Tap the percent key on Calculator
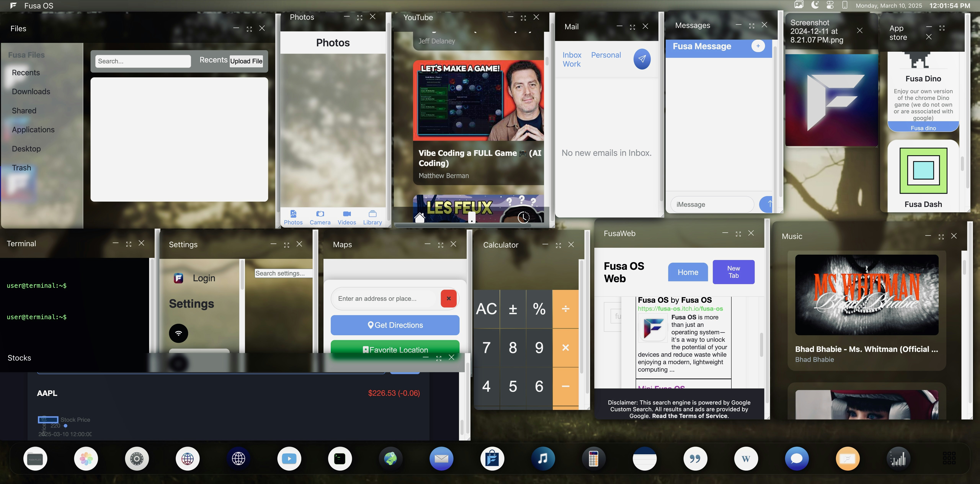Image resolution: width=980 pixels, height=484 pixels. pyautogui.click(x=539, y=309)
